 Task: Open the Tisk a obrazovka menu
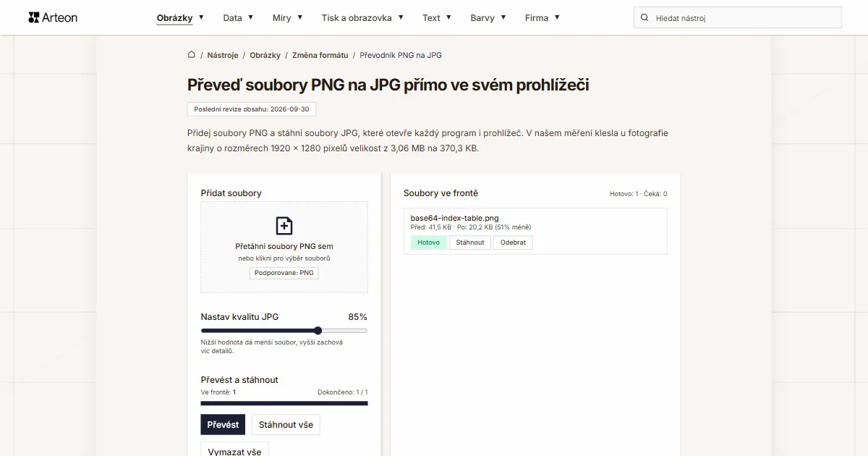click(362, 17)
